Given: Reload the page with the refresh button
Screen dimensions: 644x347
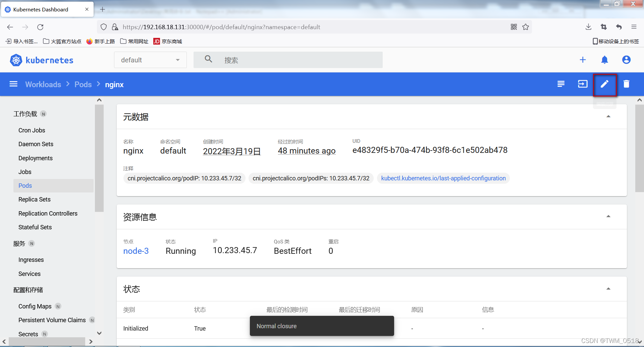Looking at the screenshot, I should click(40, 27).
